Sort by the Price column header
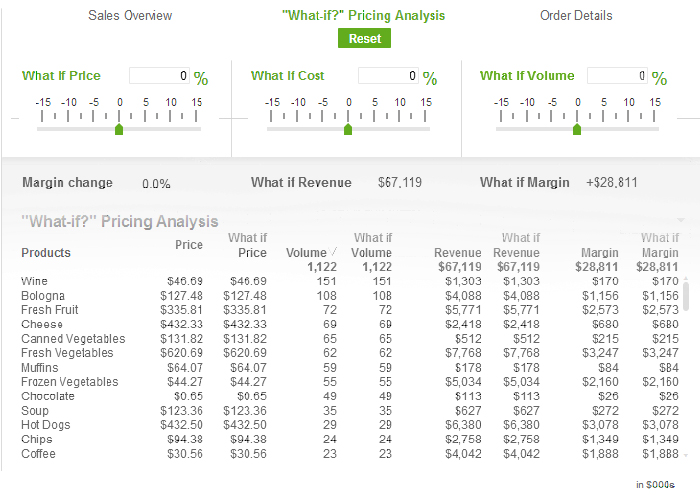Viewport: 700px width, 495px height. [x=189, y=245]
